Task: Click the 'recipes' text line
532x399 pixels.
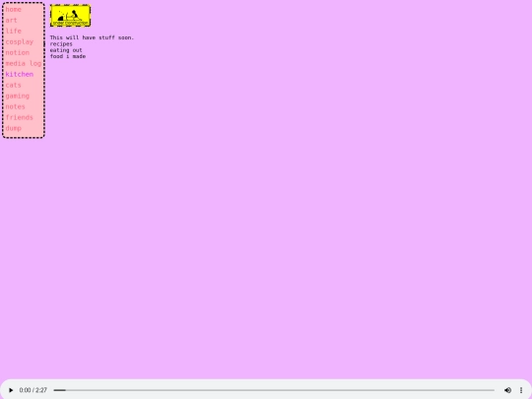Action: pos(61,44)
